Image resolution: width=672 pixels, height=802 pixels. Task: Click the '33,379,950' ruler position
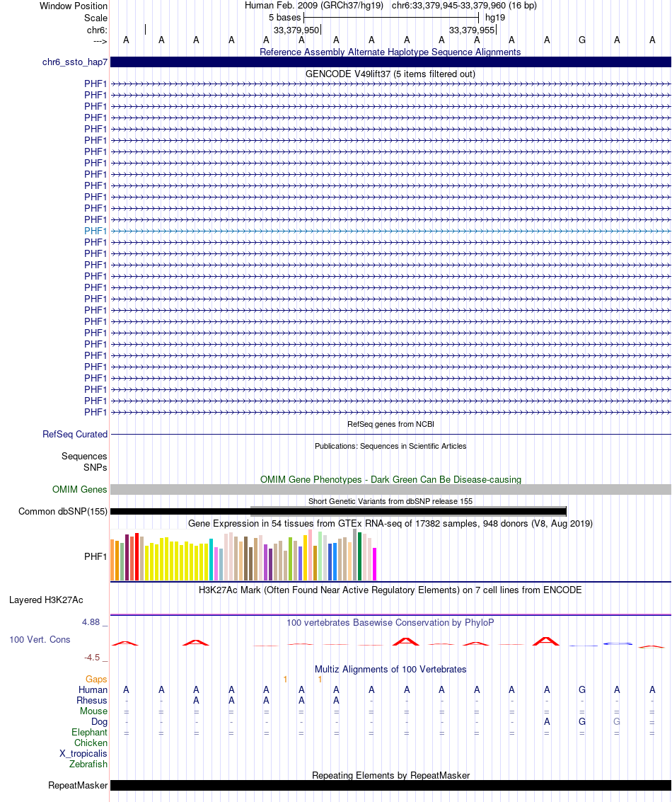296,30
